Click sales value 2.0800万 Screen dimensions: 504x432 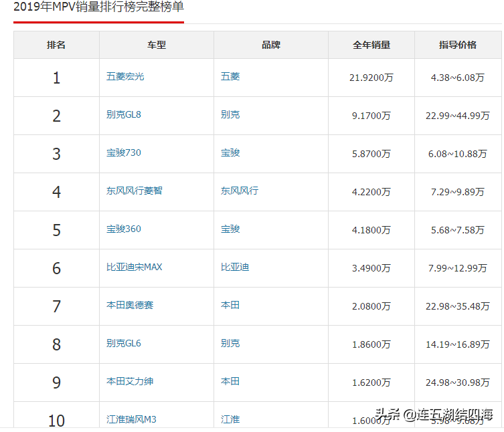click(371, 306)
